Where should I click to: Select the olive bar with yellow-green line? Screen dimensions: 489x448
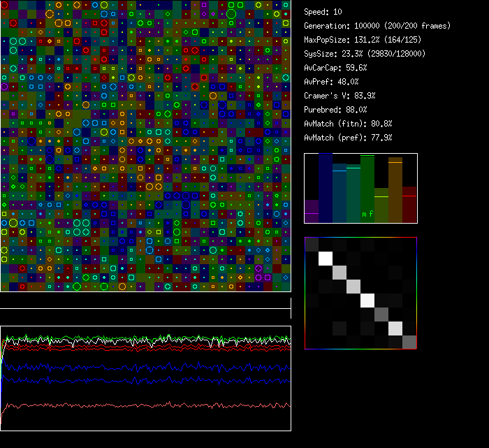(x=381, y=205)
